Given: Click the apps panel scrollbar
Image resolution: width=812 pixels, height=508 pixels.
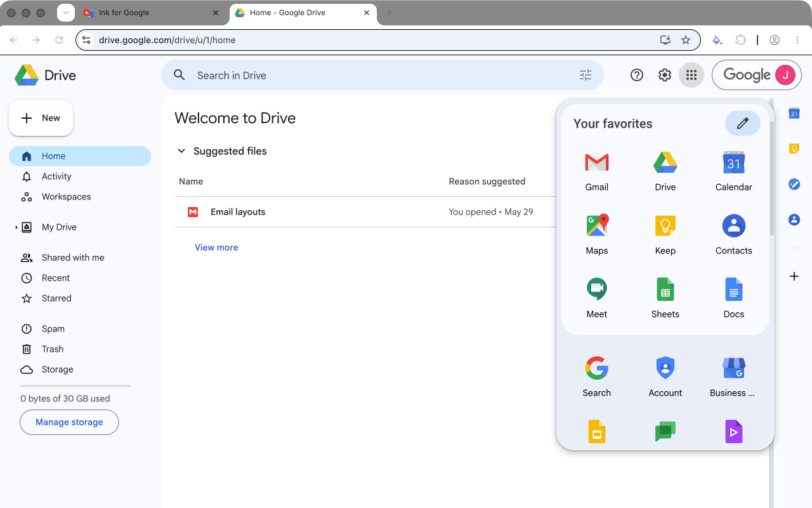Looking at the screenshot, I should tap(772, 178).
